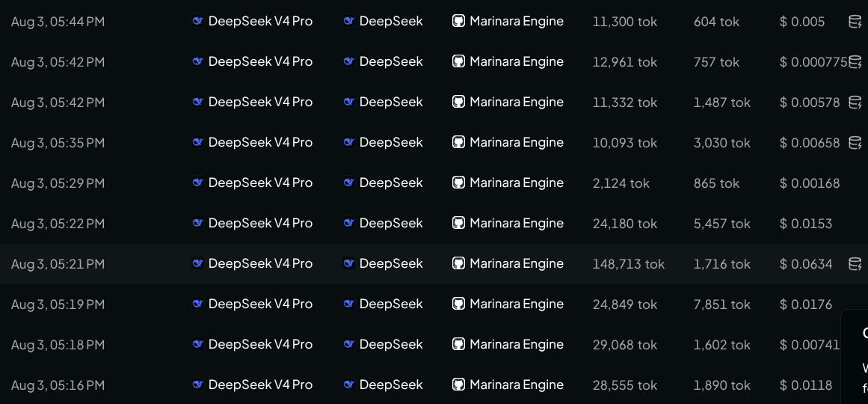Open DeepSeek provider link at 05:42 PM with 12,961 tok

[x=391, y=61]
